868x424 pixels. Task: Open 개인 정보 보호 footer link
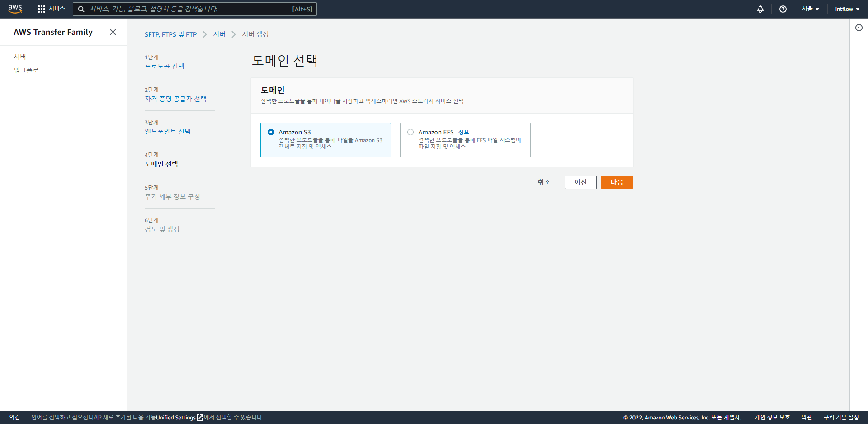click(772, 418)
